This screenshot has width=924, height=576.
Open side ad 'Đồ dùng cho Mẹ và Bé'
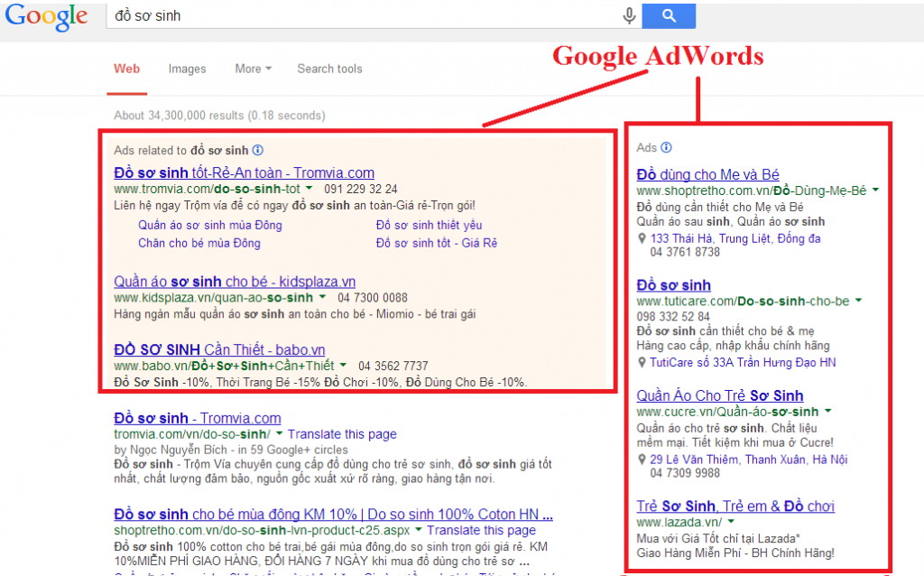coord(707,174)
